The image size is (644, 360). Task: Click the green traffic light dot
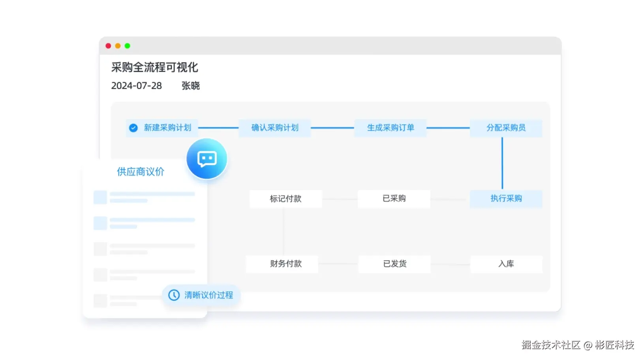pos(127,46)
